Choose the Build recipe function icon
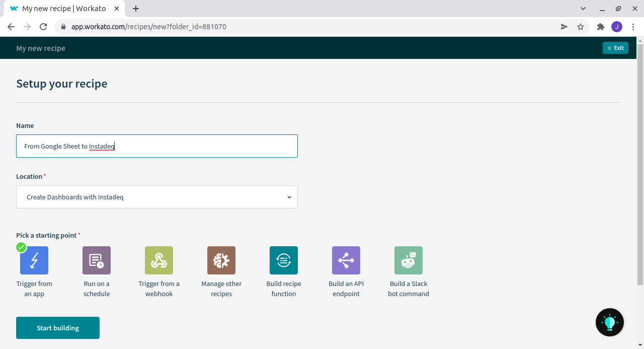 (x=284, y=260)
